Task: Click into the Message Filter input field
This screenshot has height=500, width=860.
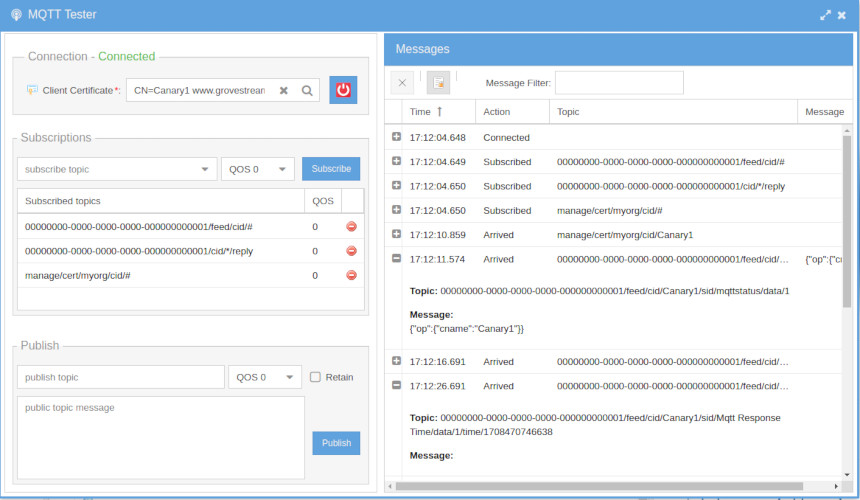Action: click(619, 83)
